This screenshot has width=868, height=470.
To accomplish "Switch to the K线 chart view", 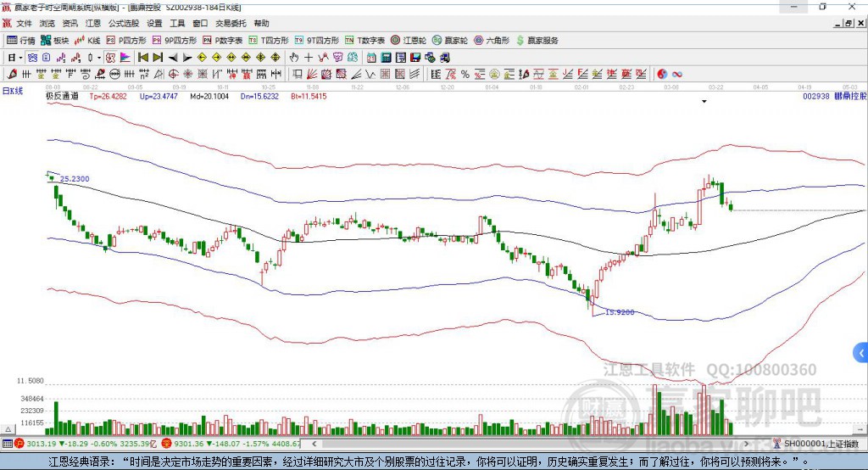I will point(87,41).
